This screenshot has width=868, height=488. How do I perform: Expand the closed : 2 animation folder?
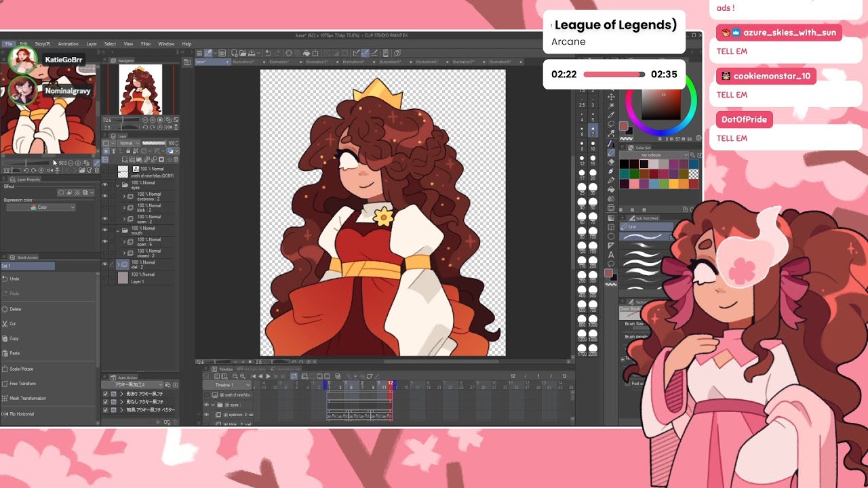click(x=124, y=253)
